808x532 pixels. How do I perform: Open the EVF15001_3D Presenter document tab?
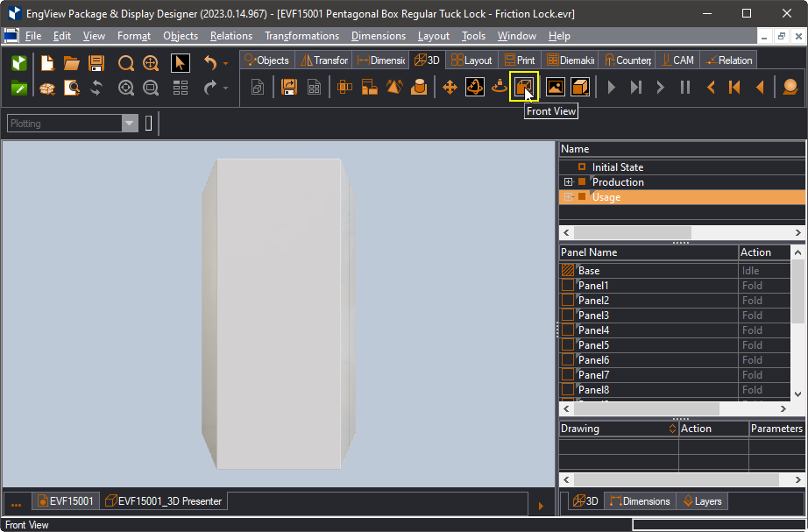163,501
